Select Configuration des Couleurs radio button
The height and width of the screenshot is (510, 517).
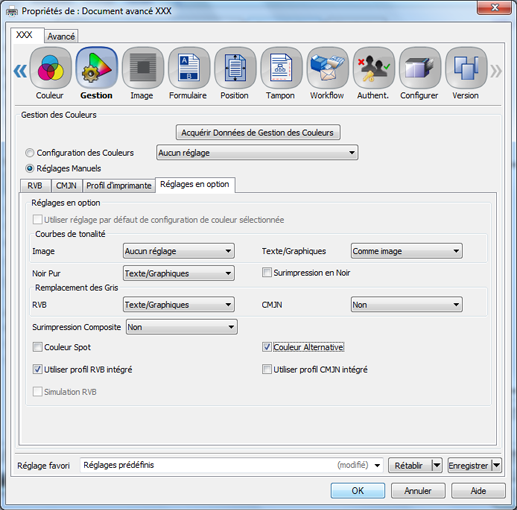30,153
